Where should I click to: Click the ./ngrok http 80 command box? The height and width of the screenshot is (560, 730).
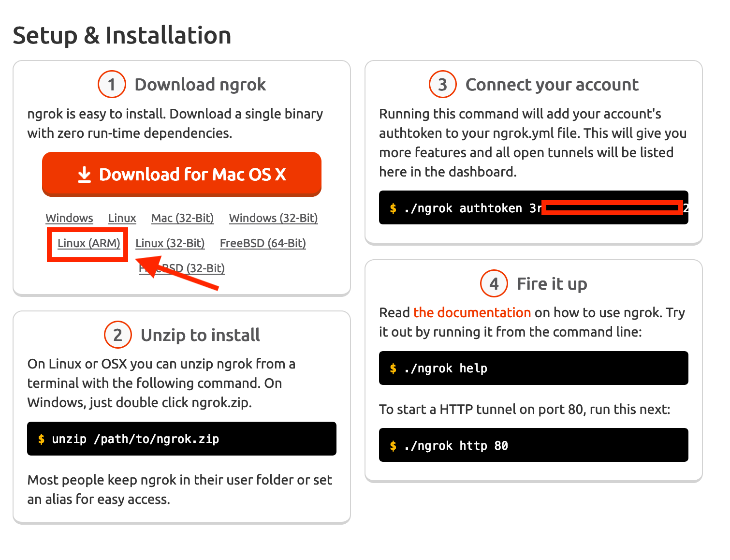533,445
